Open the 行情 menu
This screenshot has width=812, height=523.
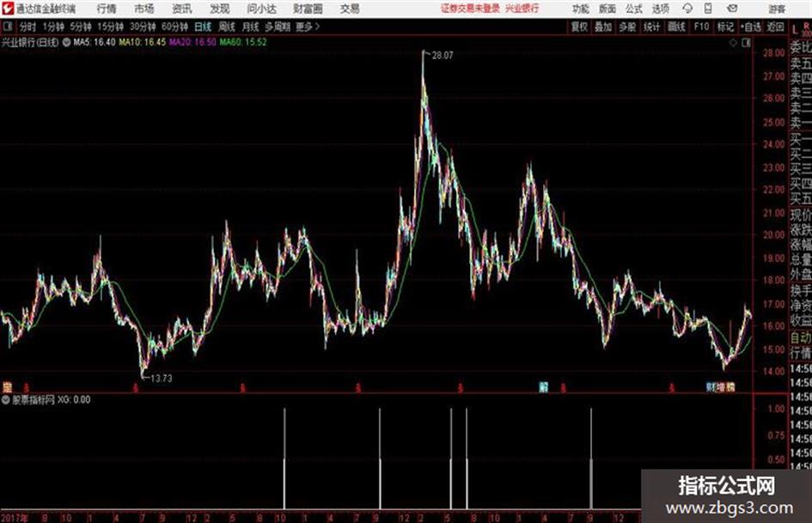[107, 9]
